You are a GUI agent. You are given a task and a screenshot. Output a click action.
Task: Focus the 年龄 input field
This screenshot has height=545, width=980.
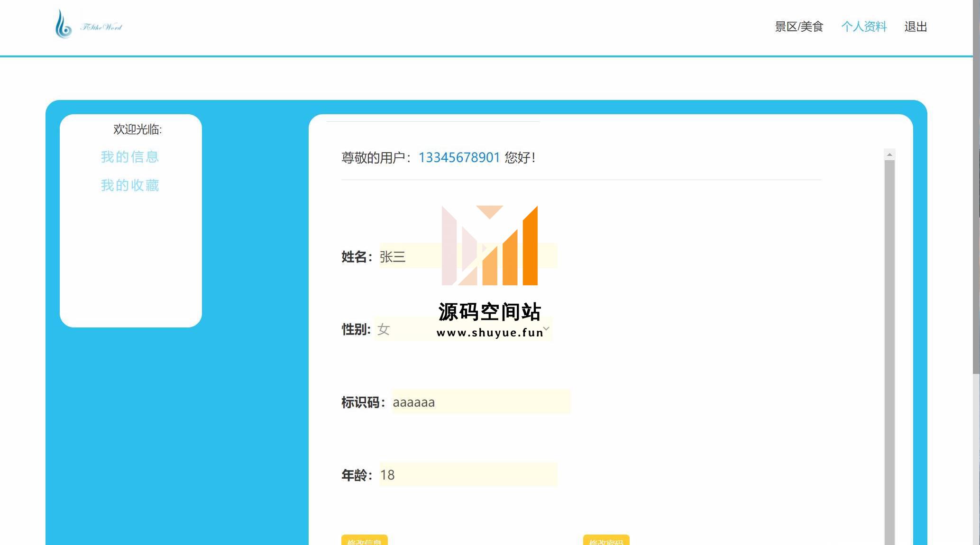pyautogui.click(x=468, y=474)
